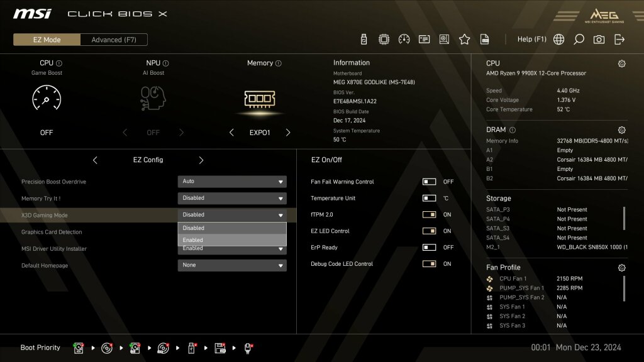Open the motherboard Board Explorer icon
Image resolution: width=644 pixels, height=362 pixels.
[444, 40]
